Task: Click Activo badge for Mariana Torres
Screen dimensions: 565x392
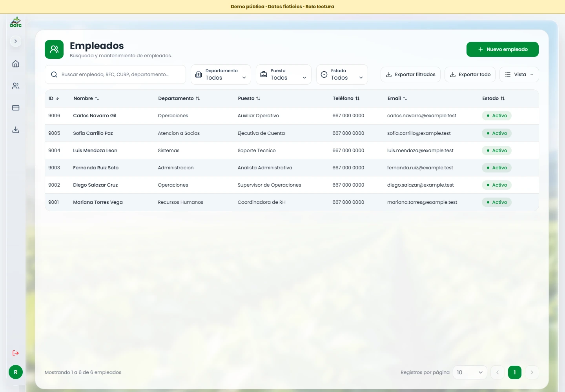Action: pyautogui.click(x=497, y=202)
